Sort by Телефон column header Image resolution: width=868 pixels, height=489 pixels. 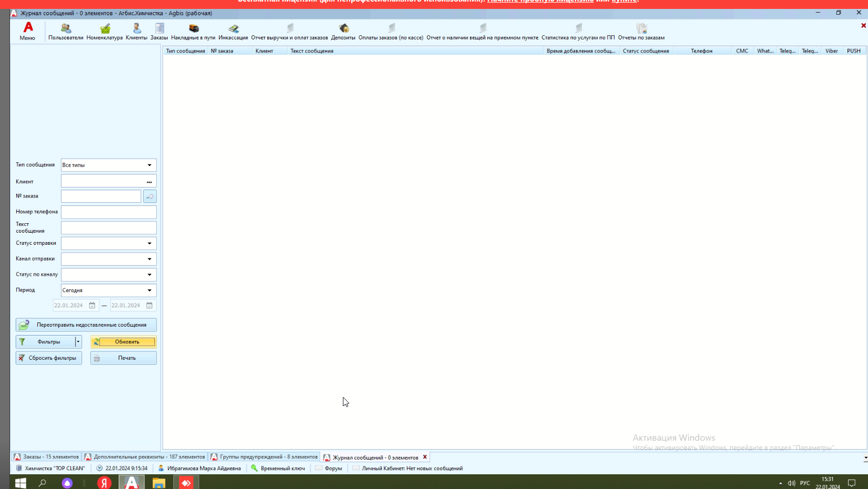(x=702, y=51)
